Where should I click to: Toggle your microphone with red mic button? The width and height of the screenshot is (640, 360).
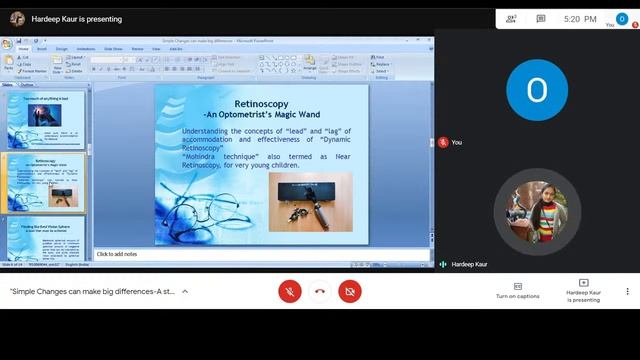click(290, 291)
